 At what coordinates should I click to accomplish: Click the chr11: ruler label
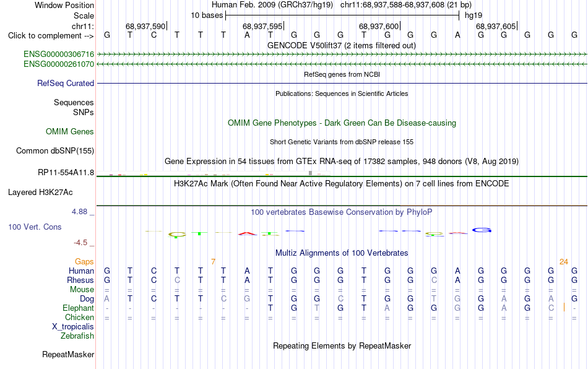pos(83,26)
